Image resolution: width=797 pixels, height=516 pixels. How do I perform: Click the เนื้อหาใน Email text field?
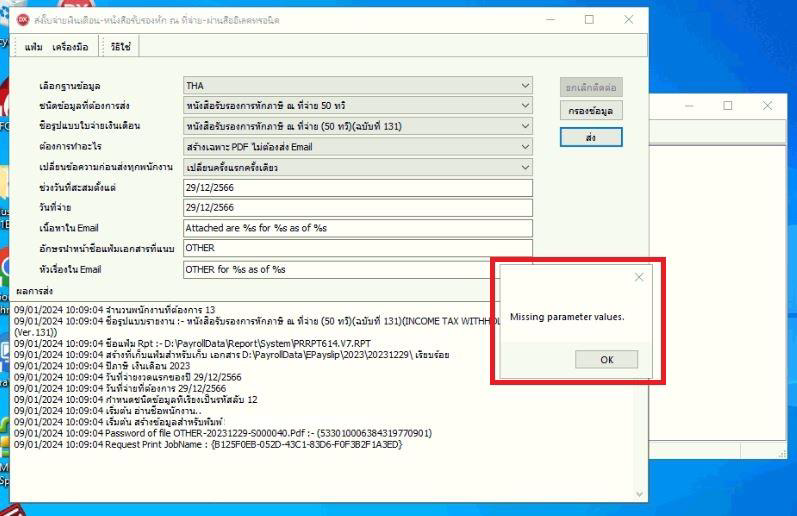coord(357,228)
